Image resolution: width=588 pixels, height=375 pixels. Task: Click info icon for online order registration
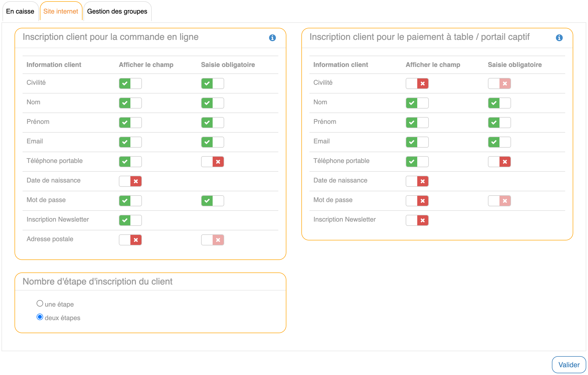tap(272, 38)
